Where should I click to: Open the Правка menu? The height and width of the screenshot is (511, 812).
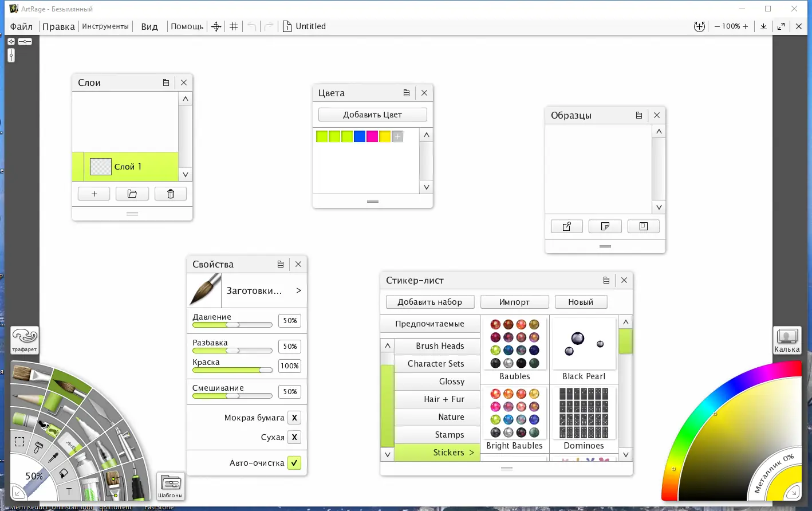[58, 26]
